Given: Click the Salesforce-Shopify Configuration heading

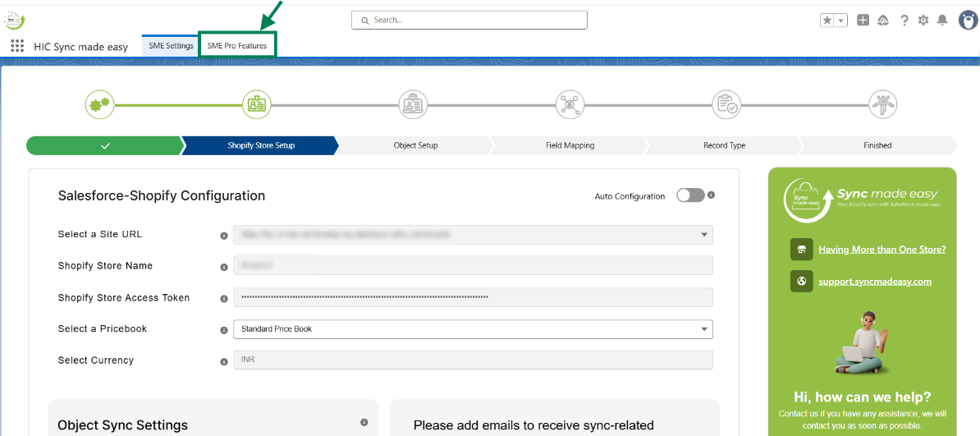Looking at the screenshot, I should click(x=161, y=195).
